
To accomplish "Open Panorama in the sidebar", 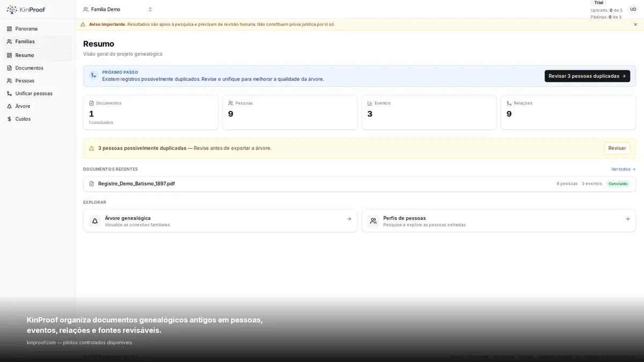I will (38, 28).
